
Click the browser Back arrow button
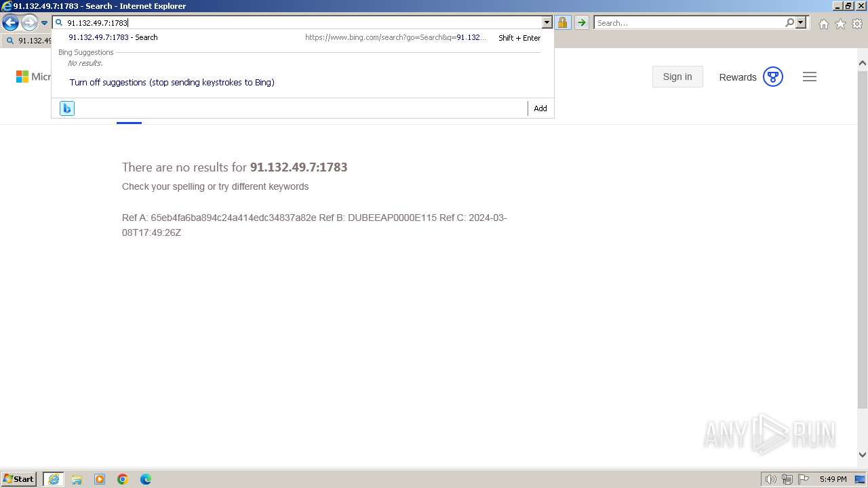click(10, 23)
